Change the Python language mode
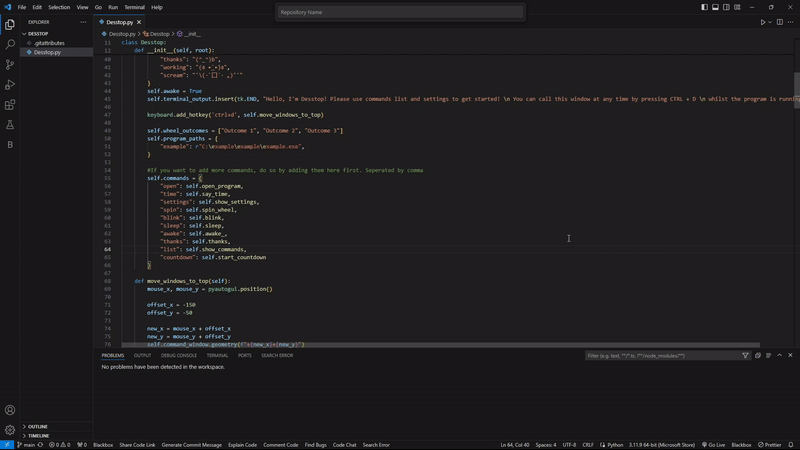 pos(615,445)
